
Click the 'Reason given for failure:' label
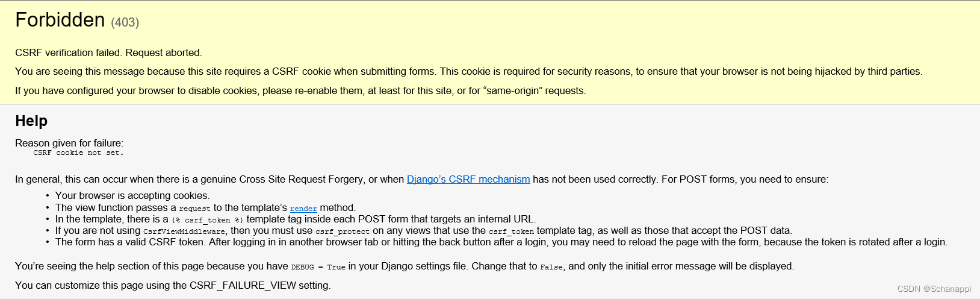pos(69,143)
